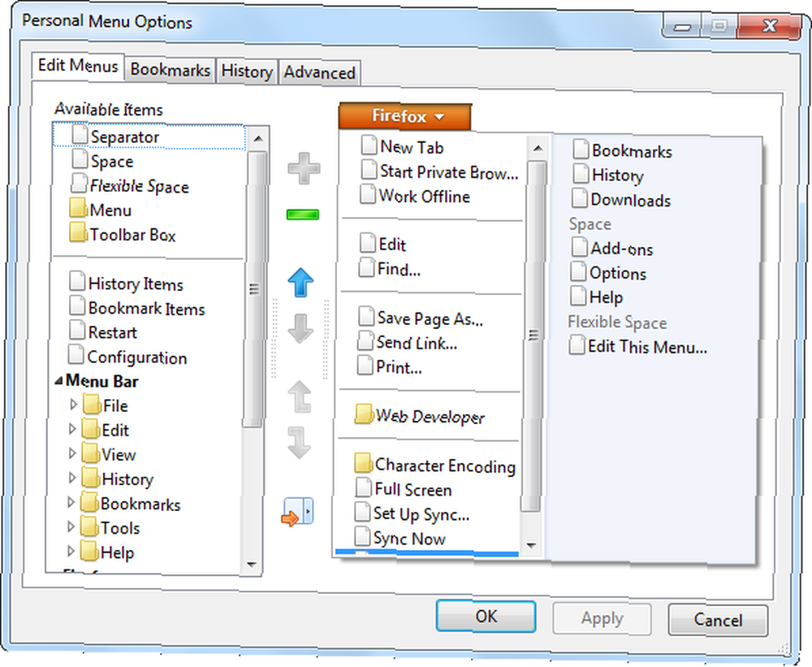The image size is (812, 667).
Task: Collapse the Menu Bar tree node
Action: pos(58,381)
